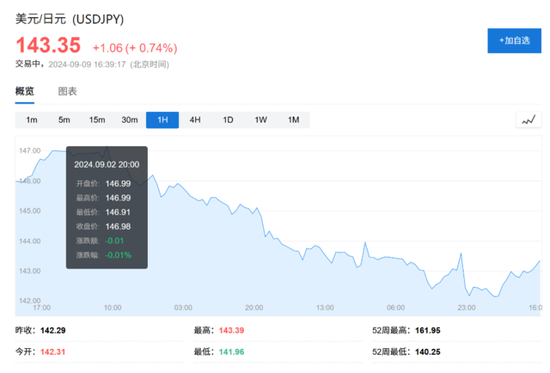This screenshot has height=373, width=550.
Task: Click the 20:00 time axis label
Action: click(x=254, y=308)
